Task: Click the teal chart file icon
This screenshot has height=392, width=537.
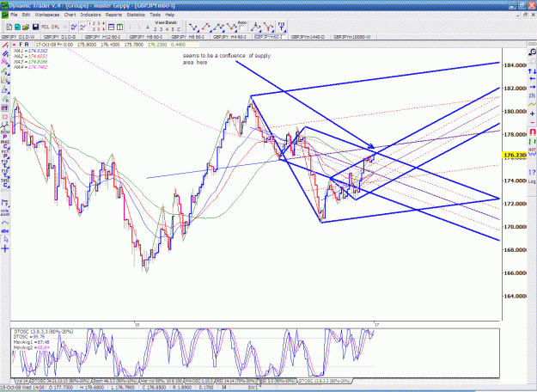Action: [17, 27]
